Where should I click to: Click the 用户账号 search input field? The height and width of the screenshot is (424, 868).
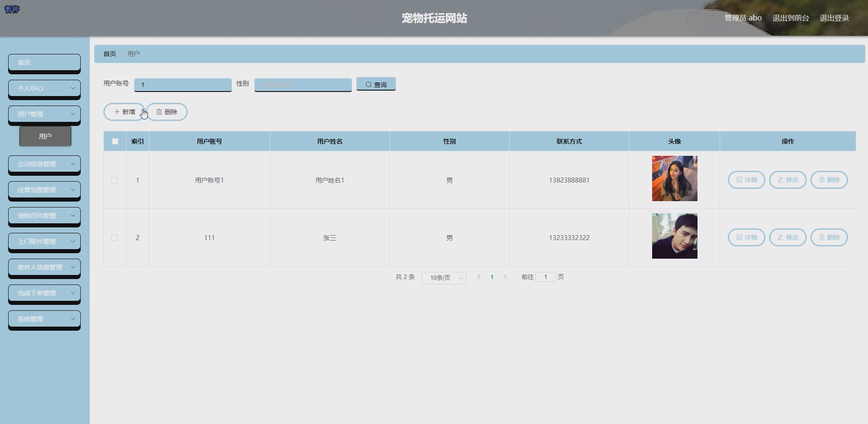click(183, 85)
